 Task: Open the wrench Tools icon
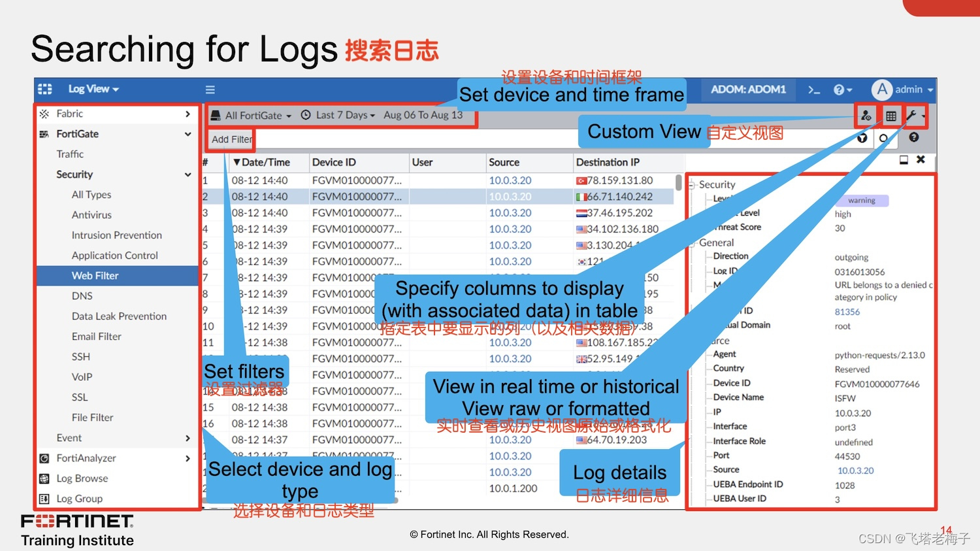[x=911, y=116]
